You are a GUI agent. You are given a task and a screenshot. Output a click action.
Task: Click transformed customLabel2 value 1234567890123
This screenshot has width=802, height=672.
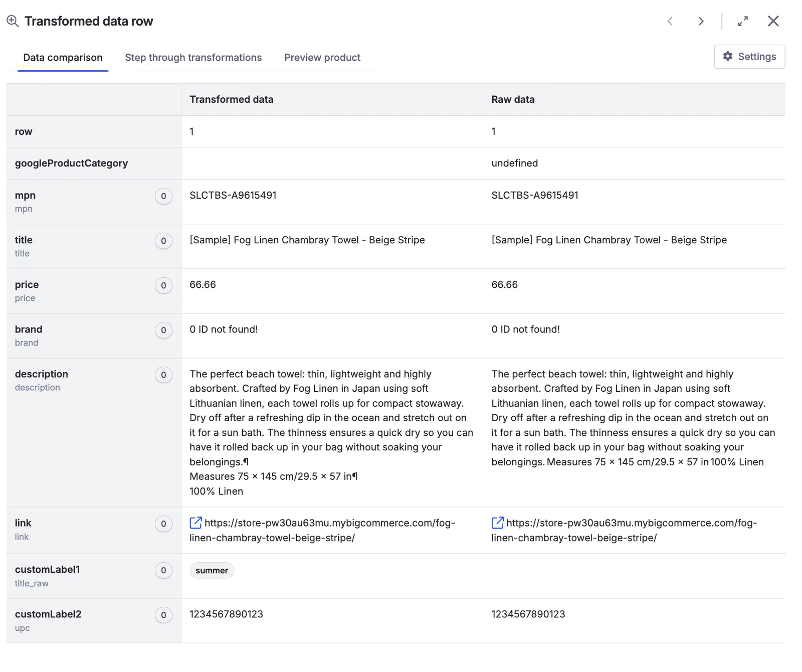point(226,614)
